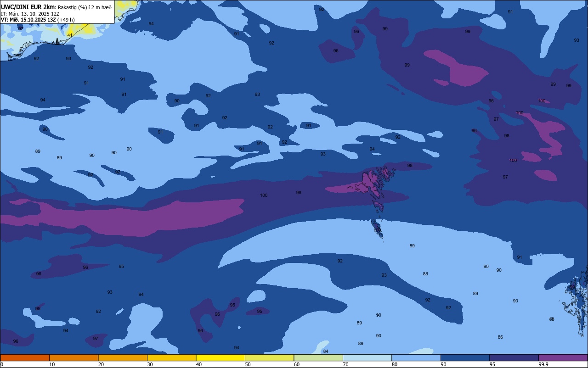This screenshot has height=368, width=588.
Task: Click the 'UWC/DINI EUR 2km' title text
Action: (28, 6)
